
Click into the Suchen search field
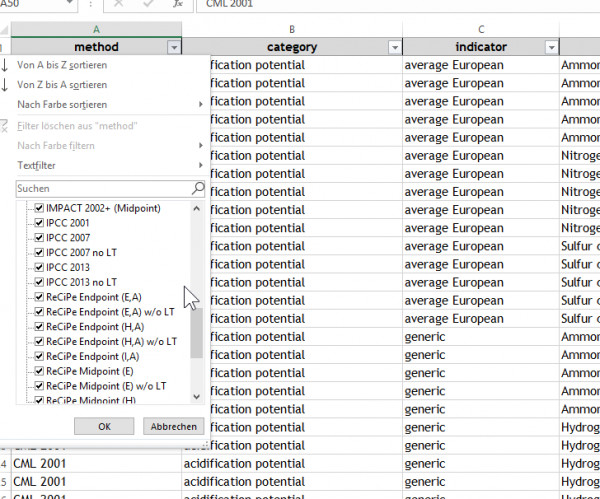(x=100, y=188)
